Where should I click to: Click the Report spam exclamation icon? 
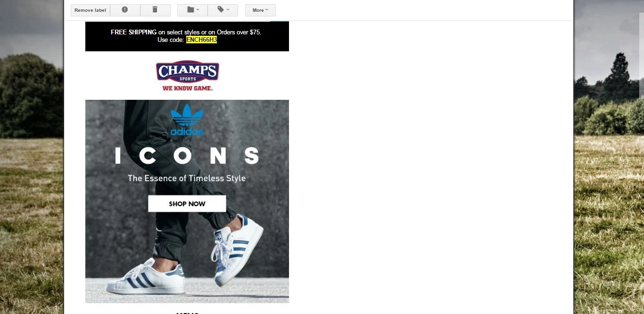(x=125, y=10)
